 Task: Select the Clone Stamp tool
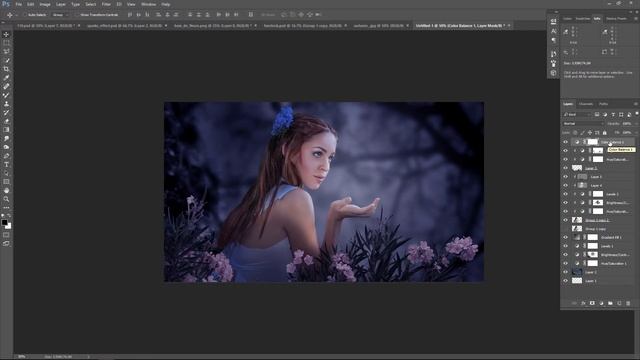6,104
